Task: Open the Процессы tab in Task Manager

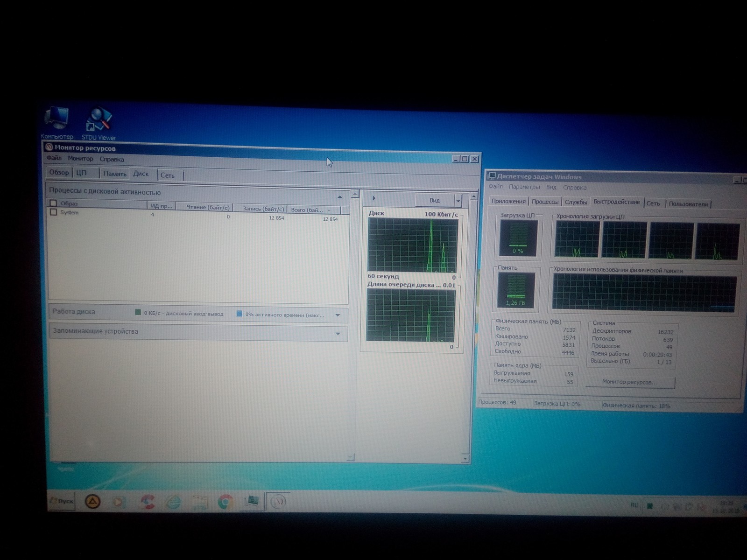Action: [545, 202]
